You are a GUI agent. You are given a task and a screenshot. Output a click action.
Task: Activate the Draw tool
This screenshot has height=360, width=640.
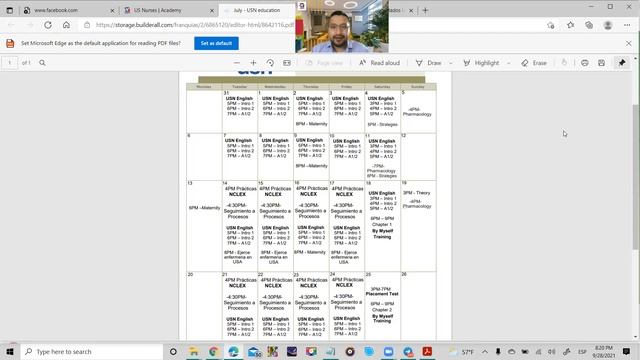click(429, 63)
